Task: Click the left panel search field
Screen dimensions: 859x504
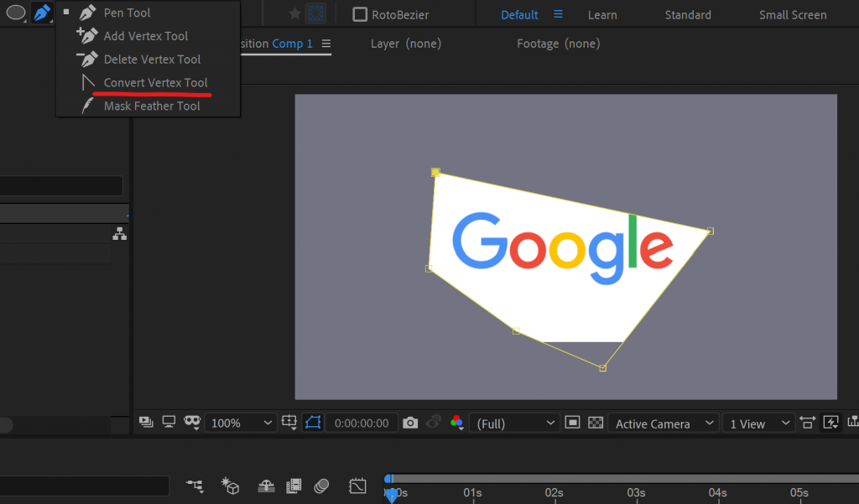Action: click(61, 185)
